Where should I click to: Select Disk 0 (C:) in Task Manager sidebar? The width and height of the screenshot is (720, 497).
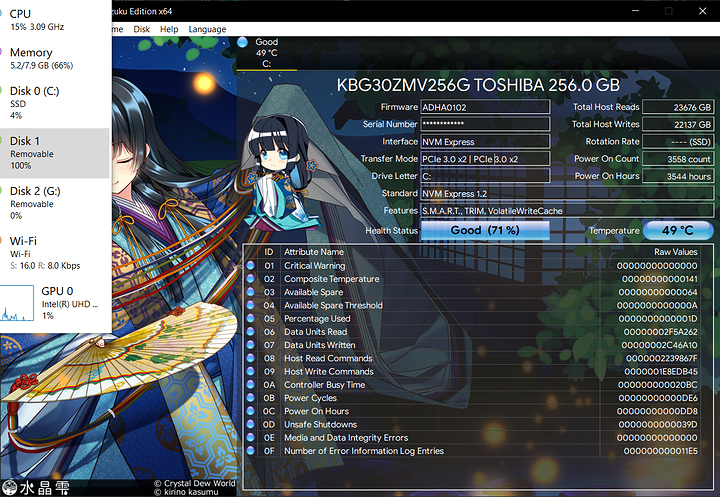click(x=55, y=103)
